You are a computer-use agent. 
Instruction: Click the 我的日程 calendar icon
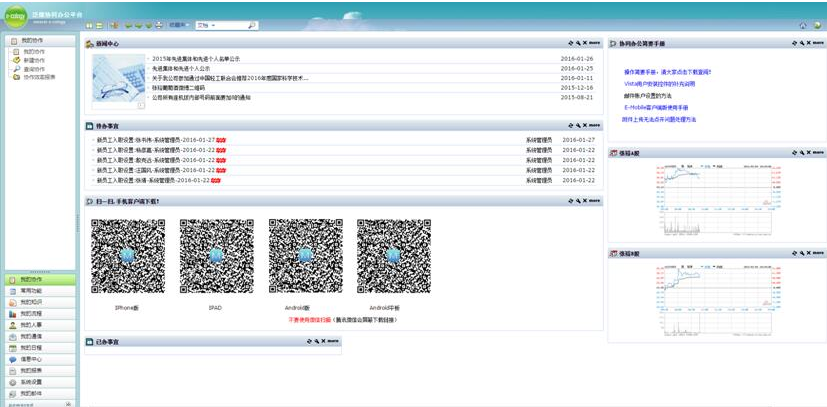click(x=13, y=348)
